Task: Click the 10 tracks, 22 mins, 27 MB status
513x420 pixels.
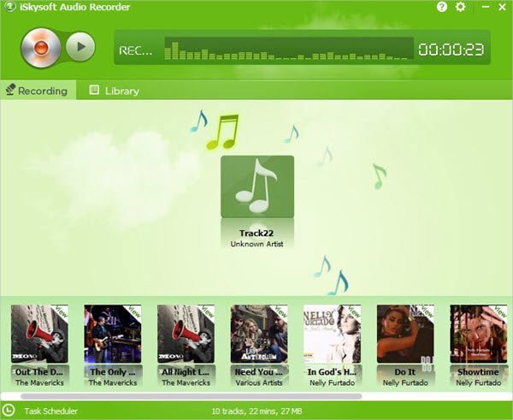Action: [x=256, y=411]
